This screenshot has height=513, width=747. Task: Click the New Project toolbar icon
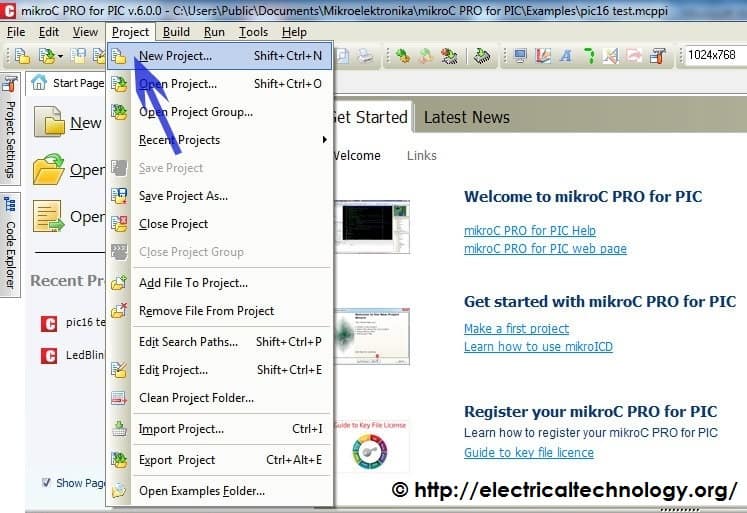coord(22,56)
